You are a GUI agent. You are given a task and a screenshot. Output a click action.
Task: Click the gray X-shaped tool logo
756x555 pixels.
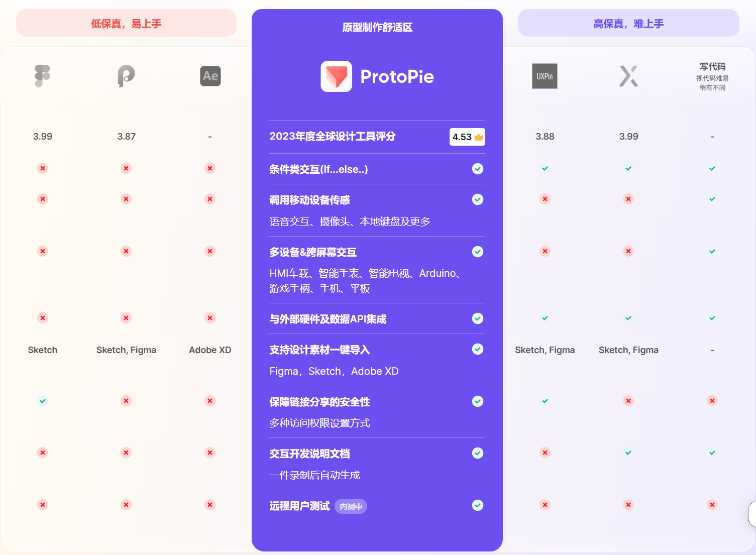628,76
